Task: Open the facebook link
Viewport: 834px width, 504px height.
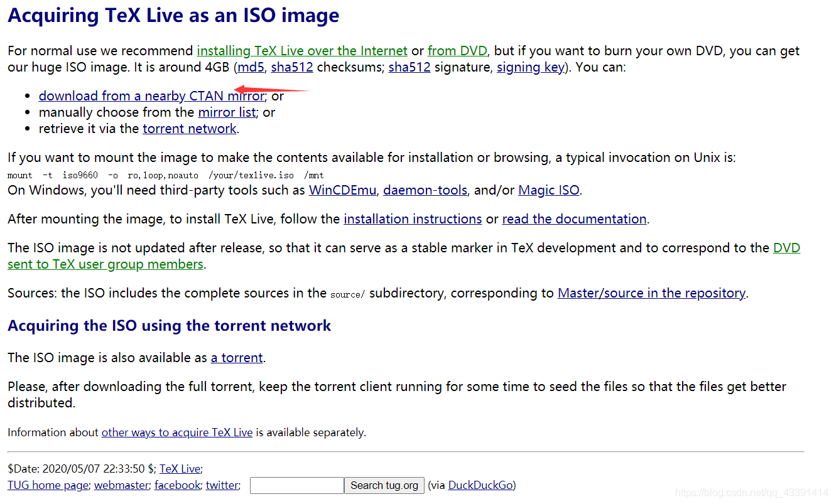Action: pos(177,485)
